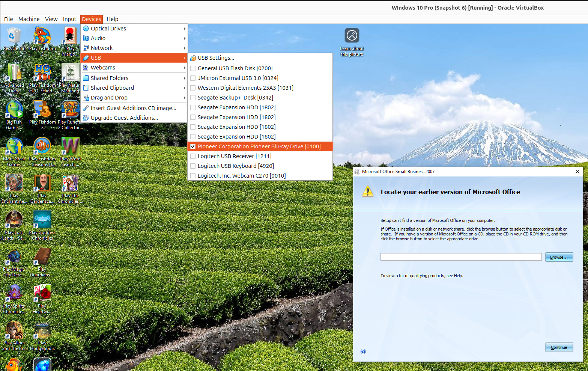Expand the Drag and Drop submenu
This screenshot has width=588, height=371.
(x=134, y=98)
